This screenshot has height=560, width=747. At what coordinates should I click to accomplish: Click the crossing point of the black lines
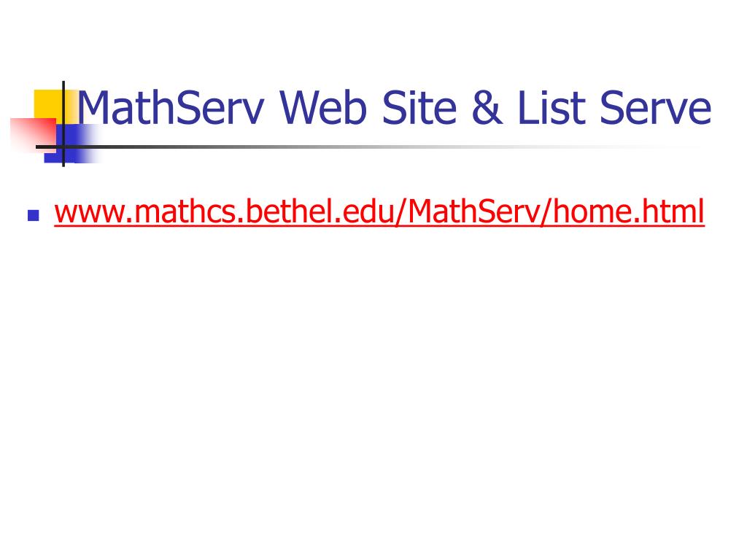(x=63, y=147)
